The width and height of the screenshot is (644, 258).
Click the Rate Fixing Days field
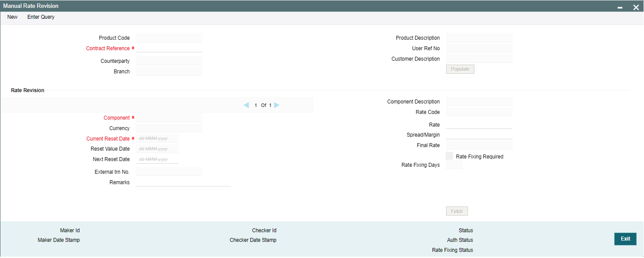click(x=454, y=165)
